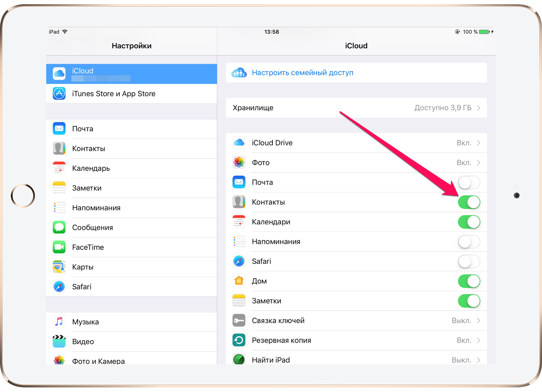Screen dimensions: 542x392
Task: Tap the Safari icon in iCloud list
Action: (x=239, y=261)
